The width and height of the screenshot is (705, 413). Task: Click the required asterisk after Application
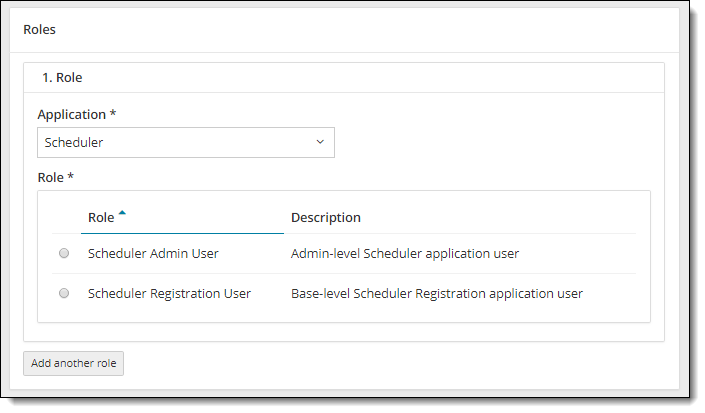(x=113, y=114)
